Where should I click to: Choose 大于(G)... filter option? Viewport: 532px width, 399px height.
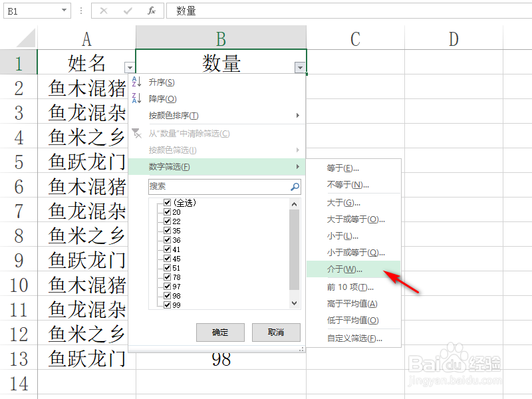pyautogui.click(x=354, y=203)
